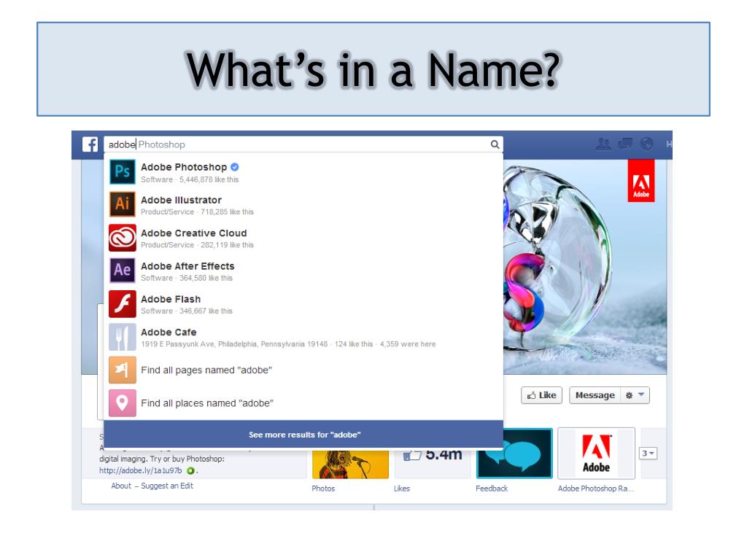The height and width of the screenshot is (560, 747).
Task: Open the 5.4m Likes tile
Action: click(433, 463)
